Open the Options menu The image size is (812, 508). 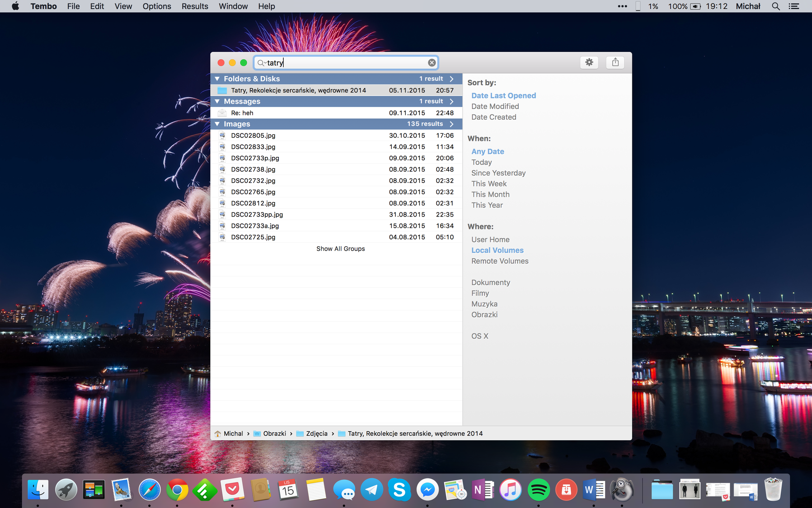(x=156, y=6)
